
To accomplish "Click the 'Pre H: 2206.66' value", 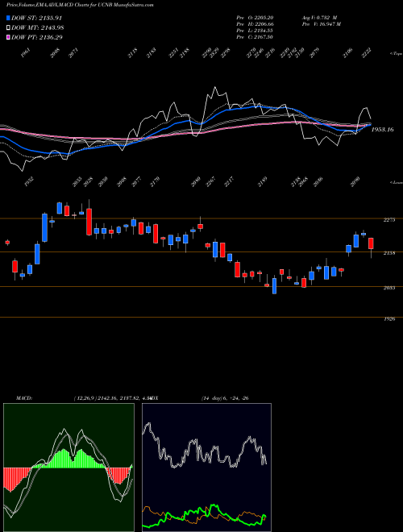I will point(256,24).
